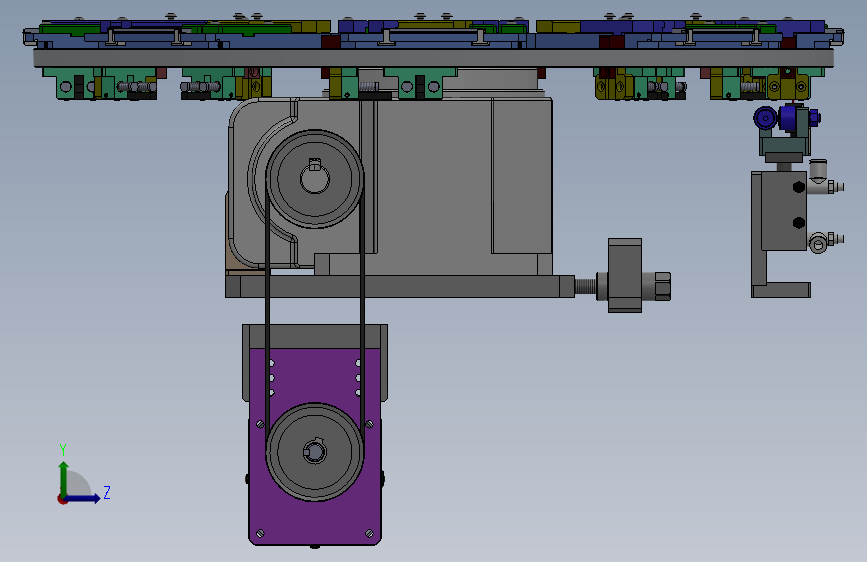Click the Y label of the triad
Viewport: 867px width, 562px height.
tap(63, 450)
